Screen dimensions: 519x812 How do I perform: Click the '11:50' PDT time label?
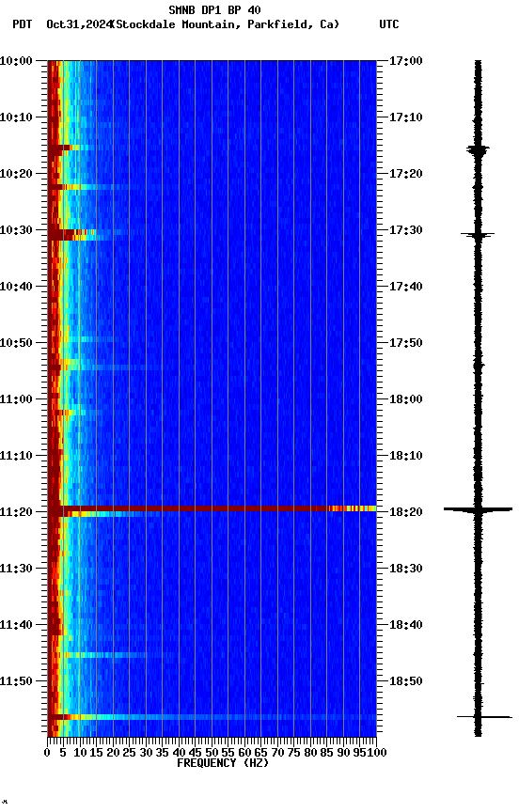[16, 682]
